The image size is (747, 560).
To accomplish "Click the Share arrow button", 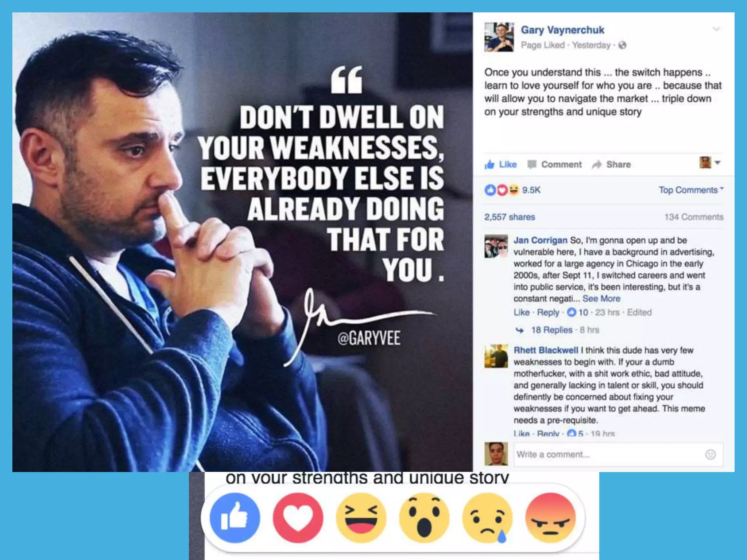I will click(x=611, y=164).
